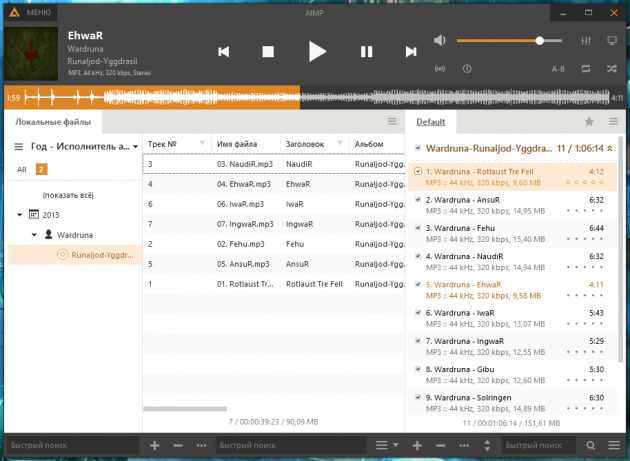Click the A-B repeat button

pos(558,69)
